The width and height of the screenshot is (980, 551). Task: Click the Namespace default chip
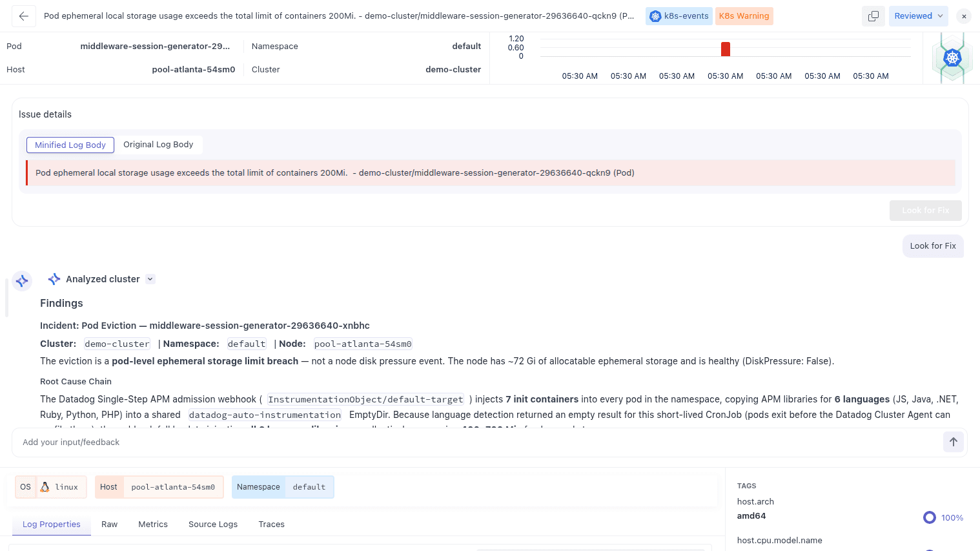click(x=283, y=487)
